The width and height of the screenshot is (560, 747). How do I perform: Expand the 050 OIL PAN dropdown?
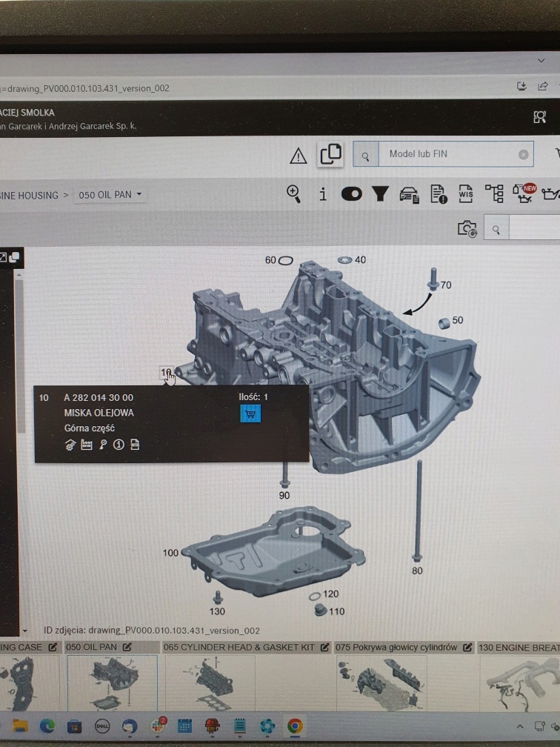pyautogui.click(x=139, y=195)
